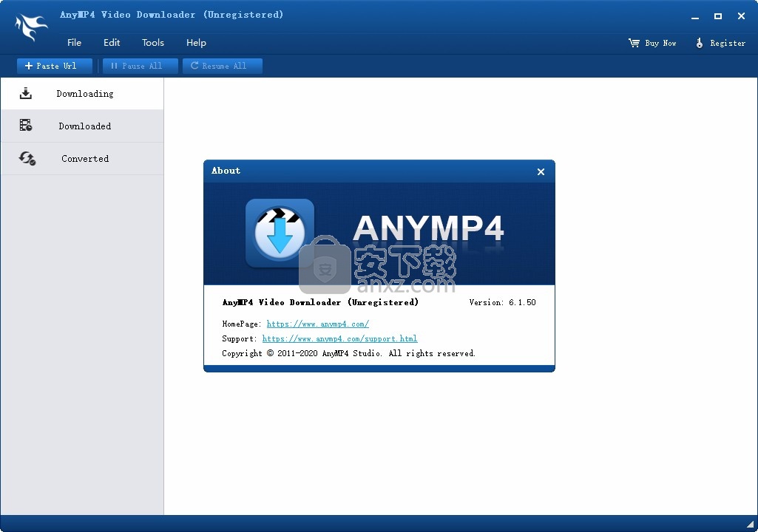Open the Help menu
Viewport: 758px width, 532px height.
pos(196,43)
